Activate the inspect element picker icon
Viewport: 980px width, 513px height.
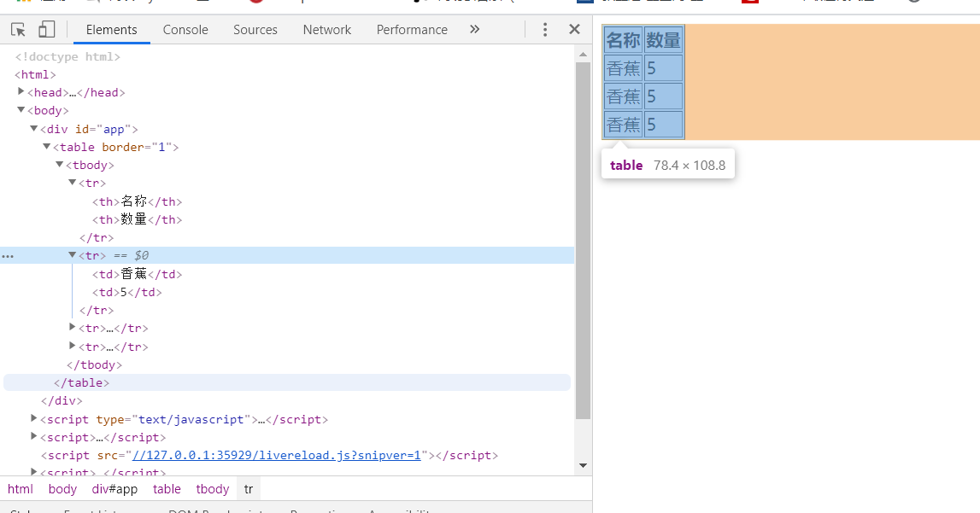click(x=18, y=29)
